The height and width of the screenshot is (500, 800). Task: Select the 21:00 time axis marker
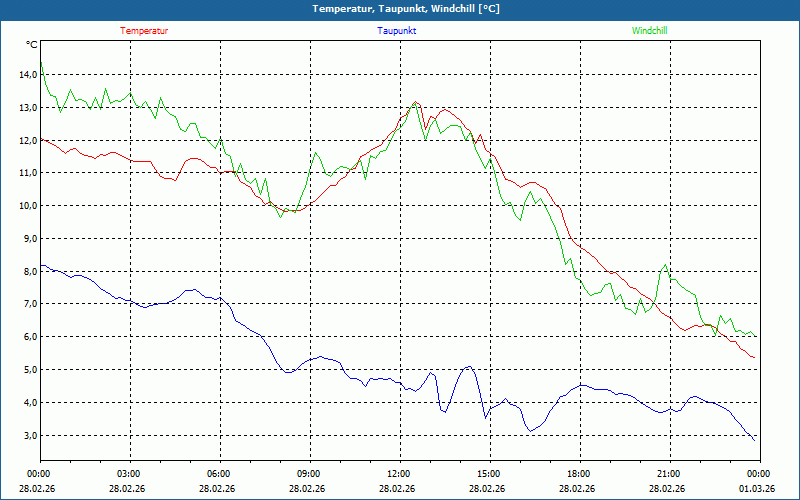(x=669, y=474)
